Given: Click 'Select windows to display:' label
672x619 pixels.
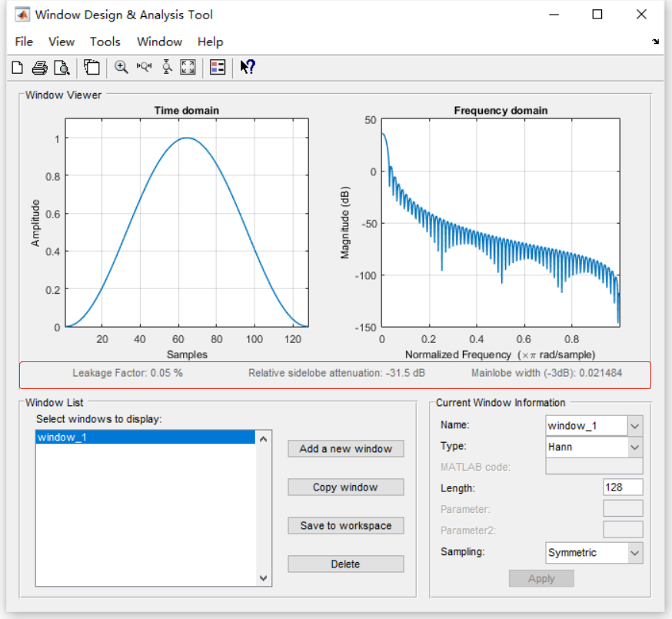Looking at the screenshot, I should click(x=99, y=419).
